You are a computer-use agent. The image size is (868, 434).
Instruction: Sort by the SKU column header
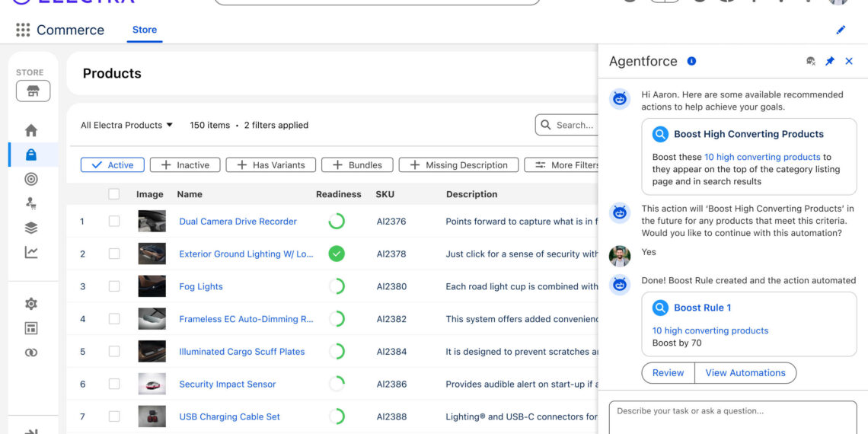click(x=385, y=194)
